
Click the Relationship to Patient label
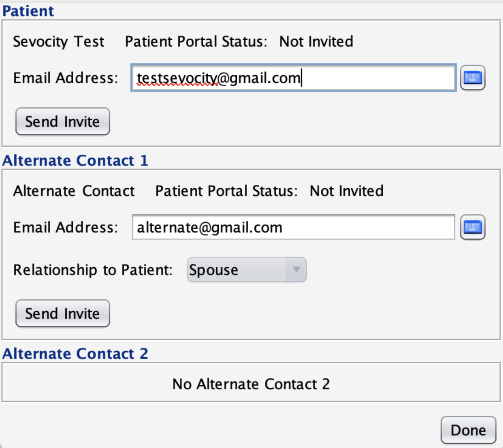(93, 270)
